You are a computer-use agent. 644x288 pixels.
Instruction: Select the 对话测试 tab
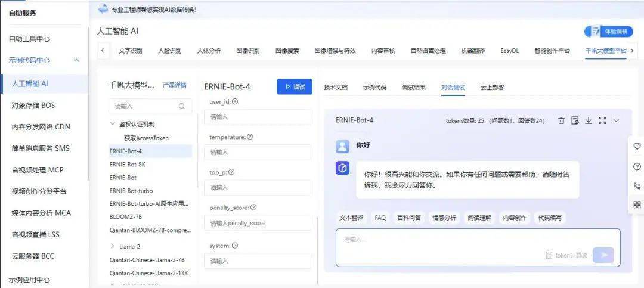[453, 88]
